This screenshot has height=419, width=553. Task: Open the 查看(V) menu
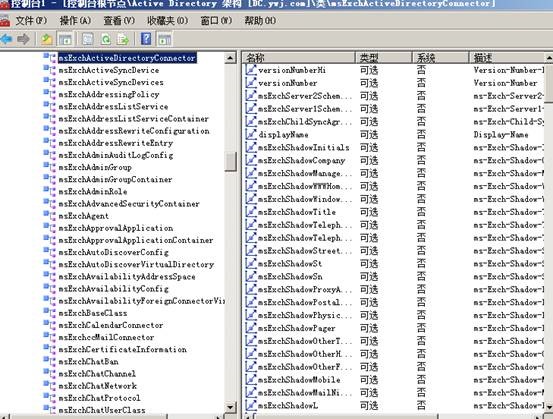(x=119, y=21)
